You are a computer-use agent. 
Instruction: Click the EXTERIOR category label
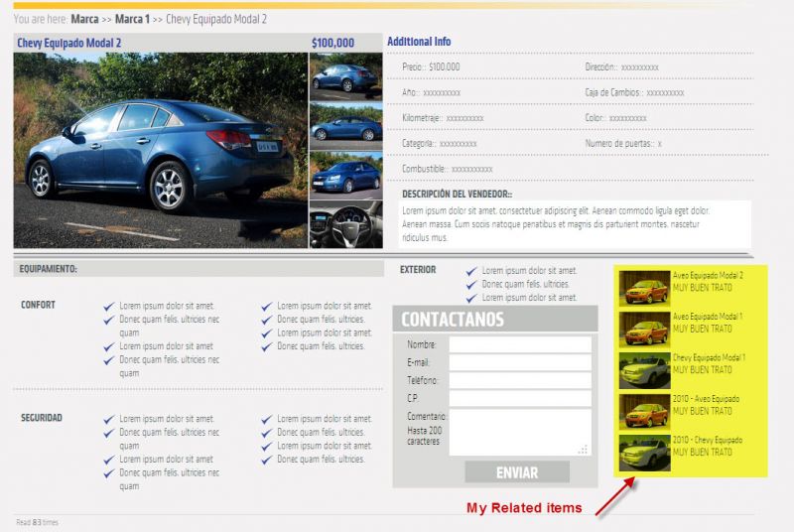[418, 270]
